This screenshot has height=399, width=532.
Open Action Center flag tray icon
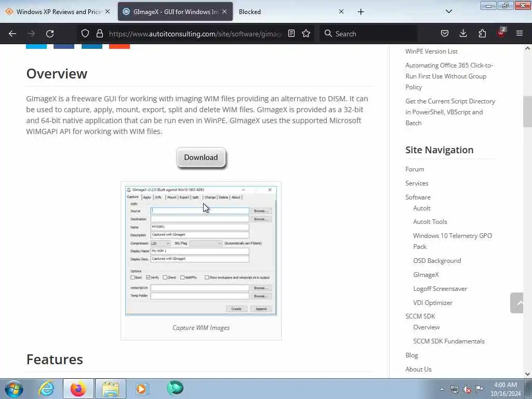[x=479, y=389]
